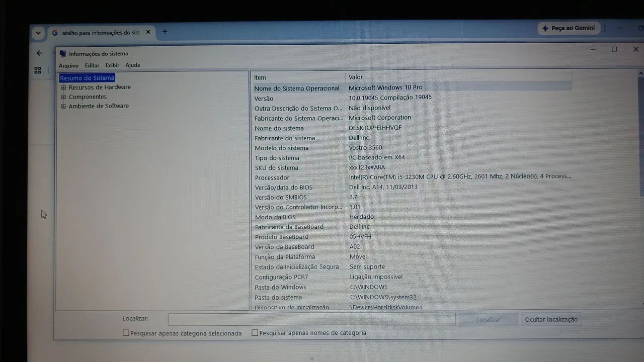This screenshot has width=644, height=362.
Task: Click Informações do sistema title icon
Action: tap(63, 54)
